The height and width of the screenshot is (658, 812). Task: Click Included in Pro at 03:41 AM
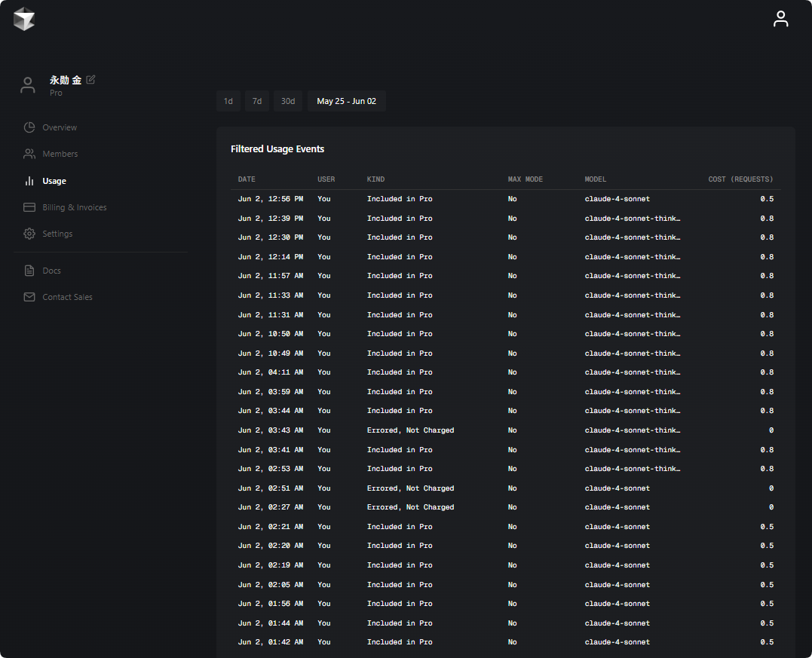coord(400,450)
